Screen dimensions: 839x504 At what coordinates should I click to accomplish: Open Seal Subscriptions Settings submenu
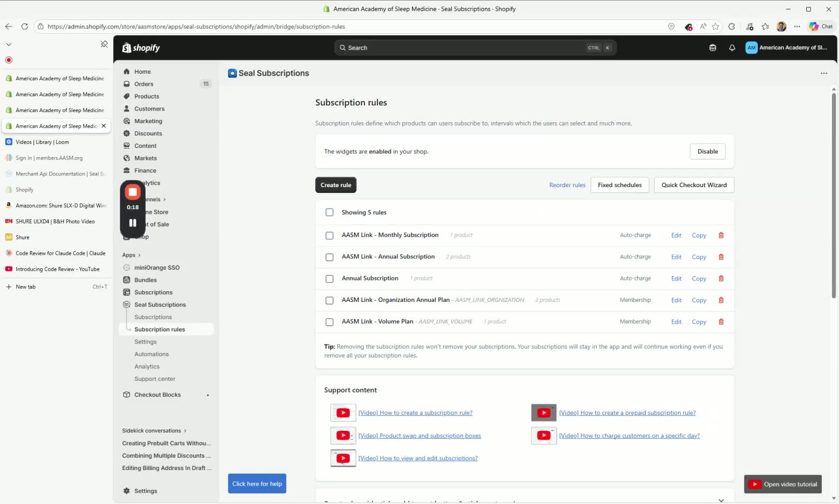coord(146,342)
